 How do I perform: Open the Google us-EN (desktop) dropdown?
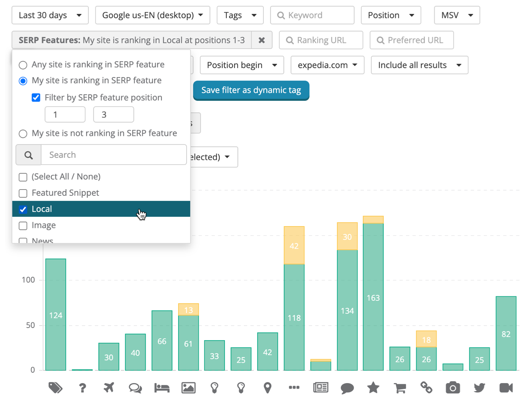pyautogui.click(x=153, y=15)
